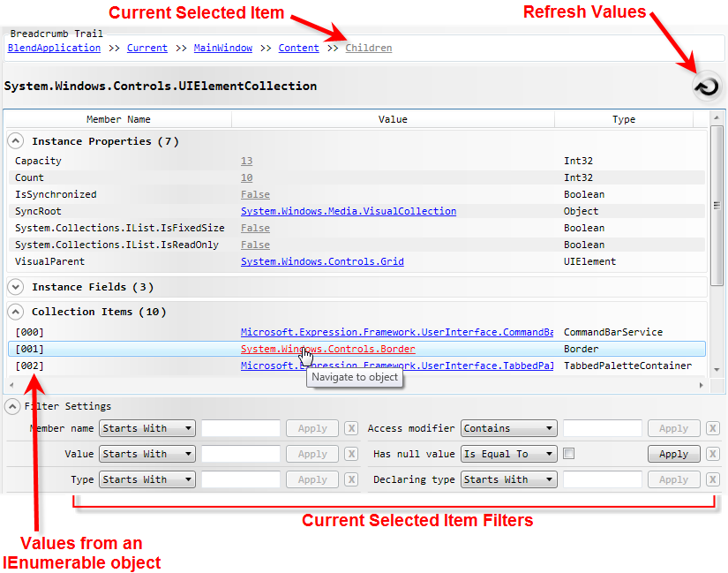
Task: Clear Type filter with X button
Action: (351, 479)
